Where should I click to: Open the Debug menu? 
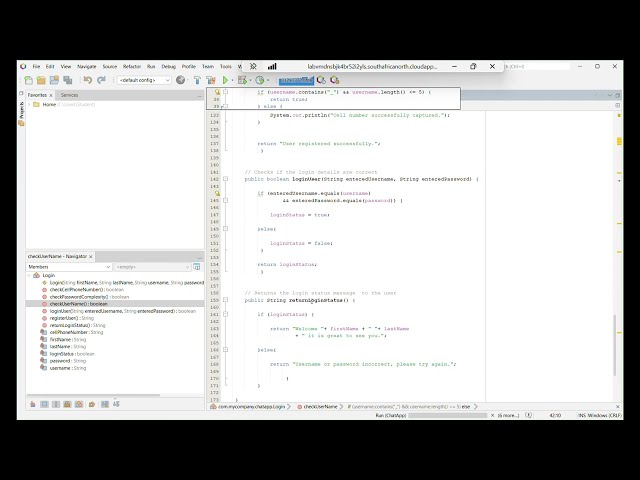click(168, 67)
